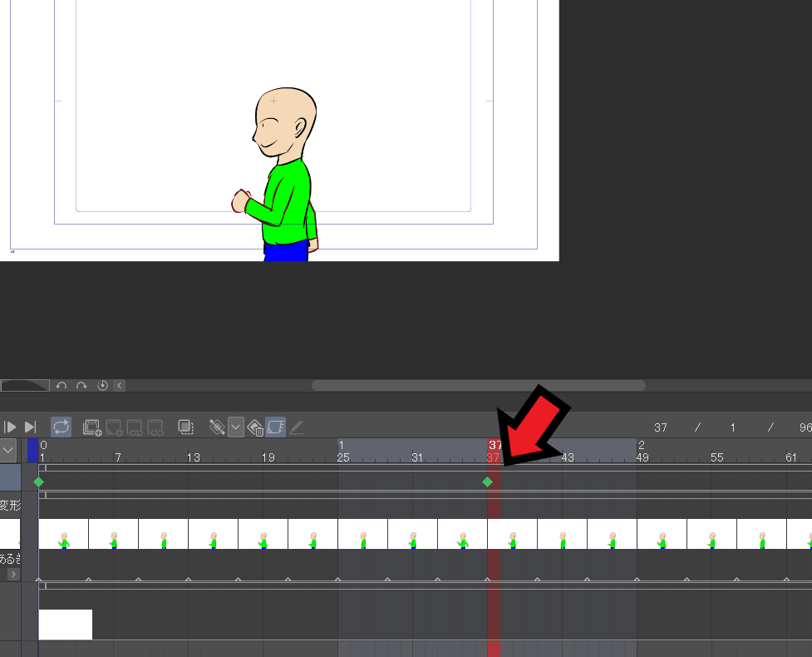The image size is (812, 657).
Task: Jump to the last frame
Action: pyautogui.click(x=31, y=427)
